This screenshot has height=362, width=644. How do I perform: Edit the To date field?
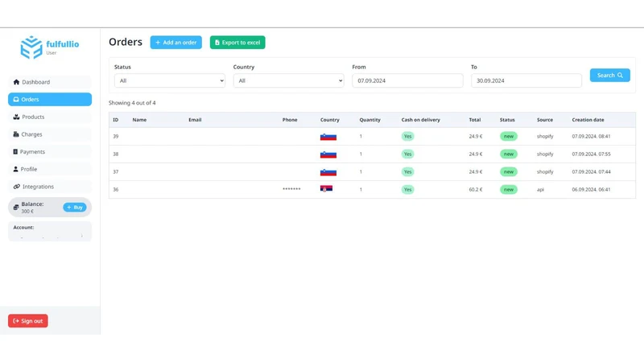point(526,81)
